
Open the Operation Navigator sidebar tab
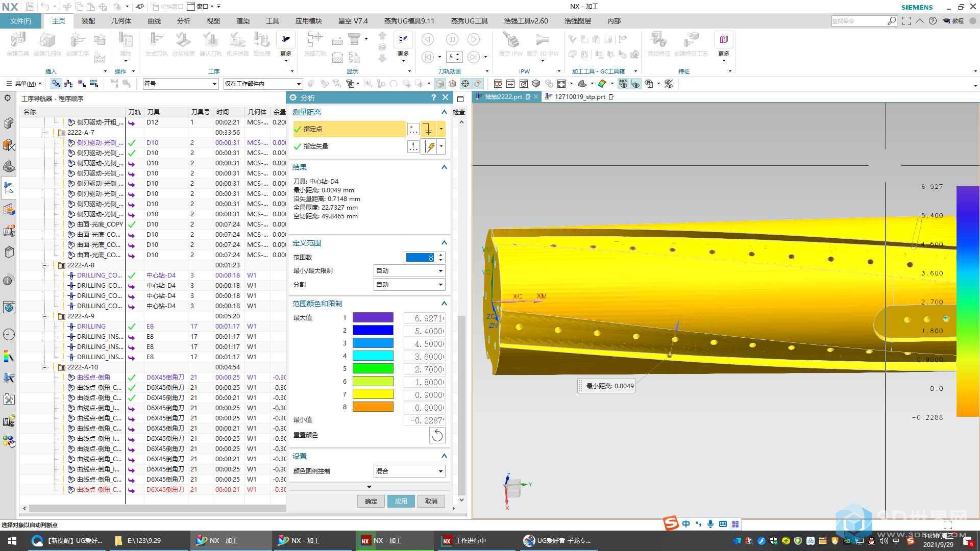point(9,188)
